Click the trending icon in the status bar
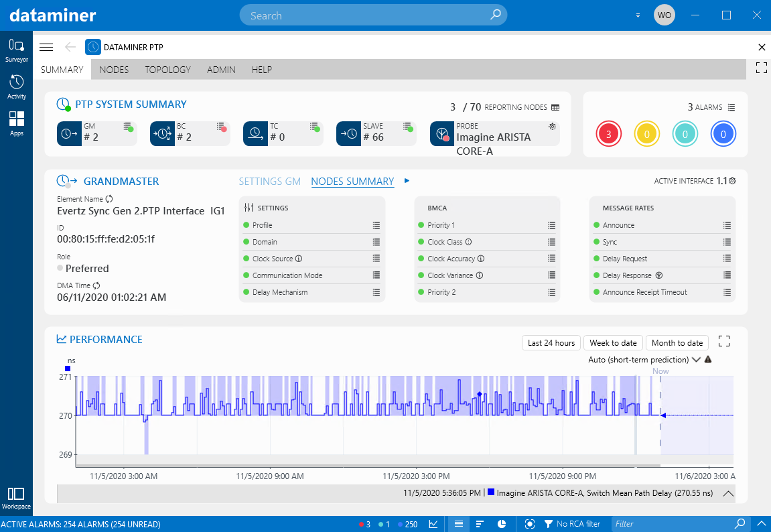The image size is (771, 532). pyautogui.click(x=433, y=523)
